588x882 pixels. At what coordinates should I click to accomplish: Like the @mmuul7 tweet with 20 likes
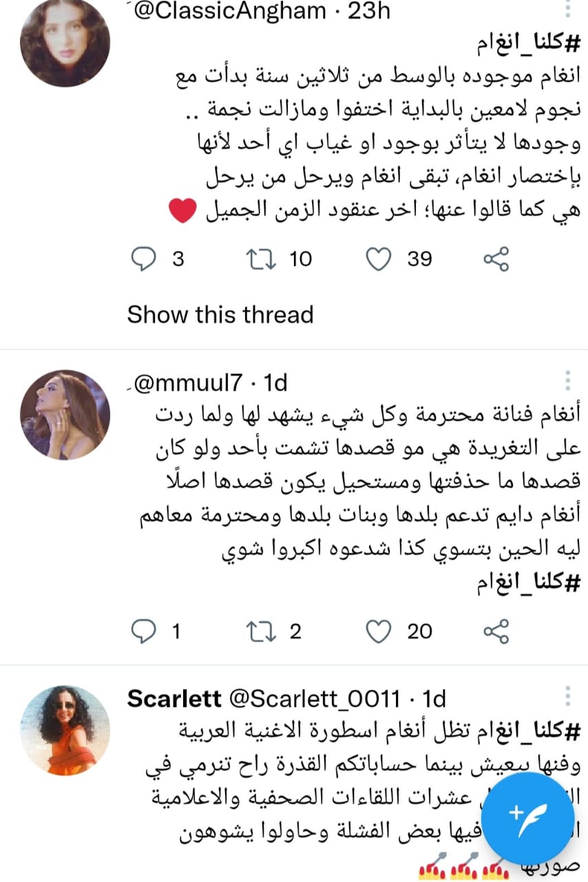coord(377,631)
